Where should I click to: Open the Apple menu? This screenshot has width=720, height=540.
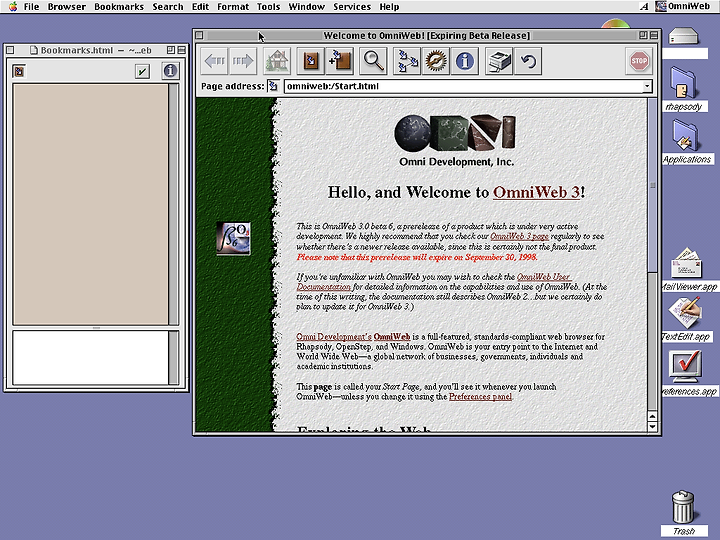tap(12, 6)
